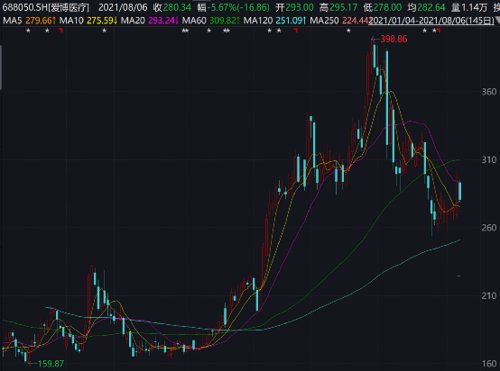Image resolution: width=500 pixels, height=371 pixels.
Task: Click the star marker below the date range text
Action: (x=425, y=31)
